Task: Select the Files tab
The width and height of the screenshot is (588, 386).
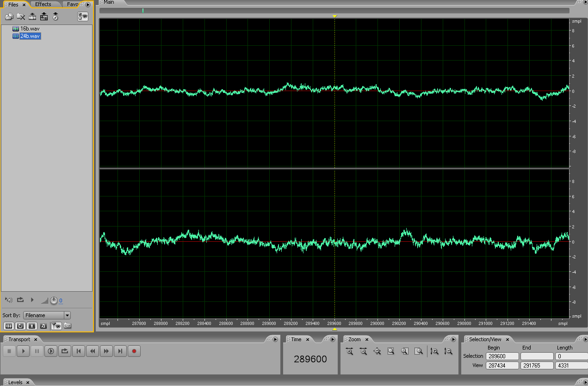Action: pos(13,4)
